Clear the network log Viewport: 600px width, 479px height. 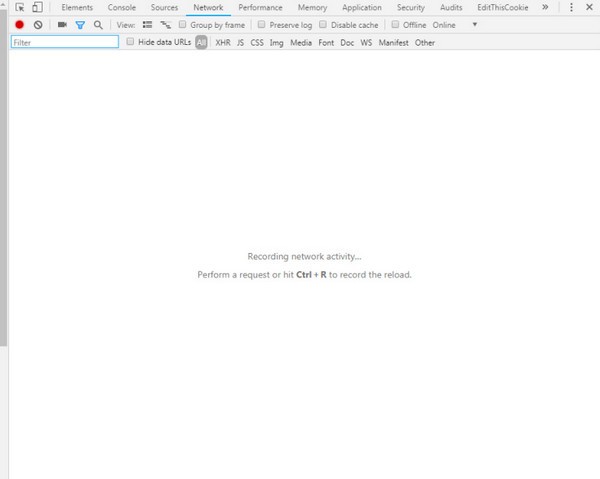click(x=38, y=24)
